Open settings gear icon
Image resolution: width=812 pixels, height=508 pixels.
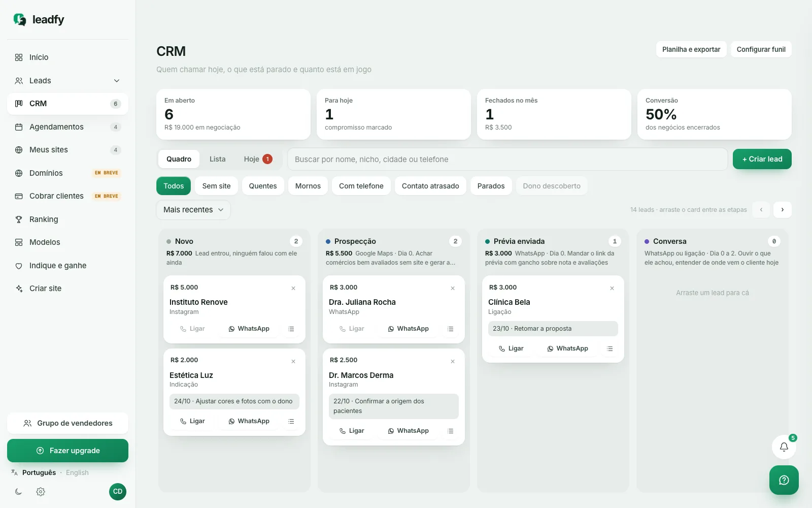41,492
